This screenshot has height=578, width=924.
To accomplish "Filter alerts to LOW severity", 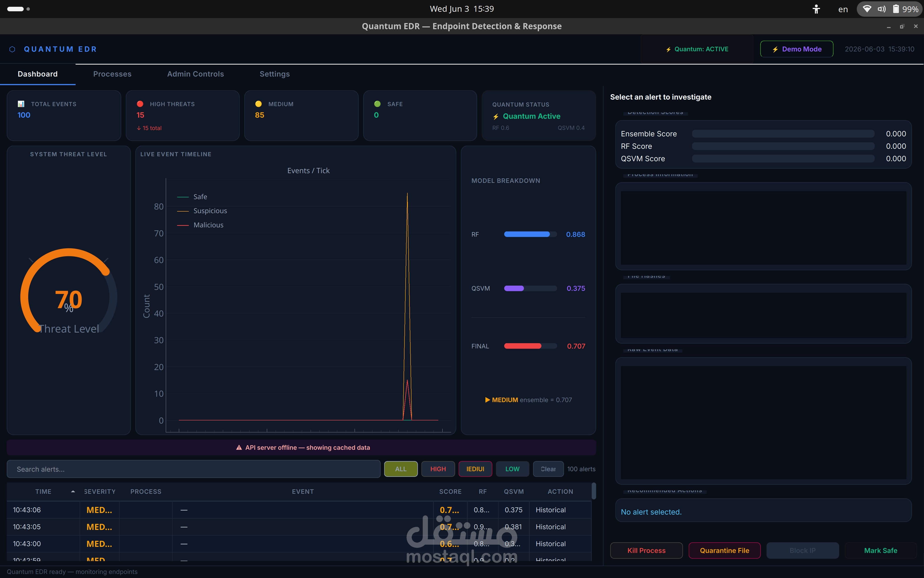I will 512,469.
